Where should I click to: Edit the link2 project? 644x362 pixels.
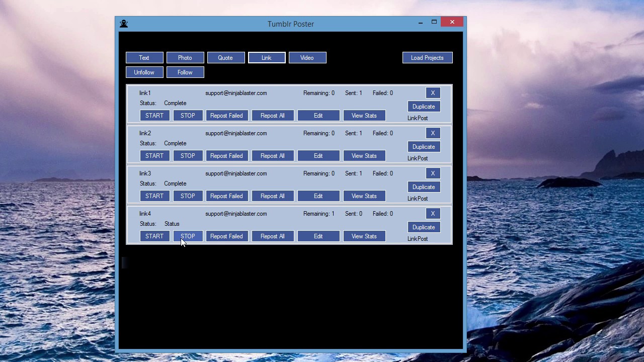coord(318,156)
